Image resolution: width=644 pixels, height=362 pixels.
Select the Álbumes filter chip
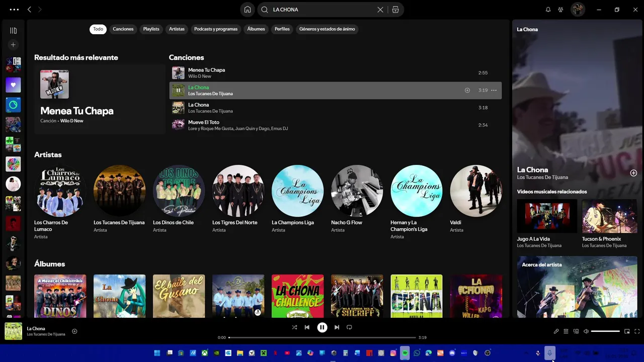click(256, 29)
